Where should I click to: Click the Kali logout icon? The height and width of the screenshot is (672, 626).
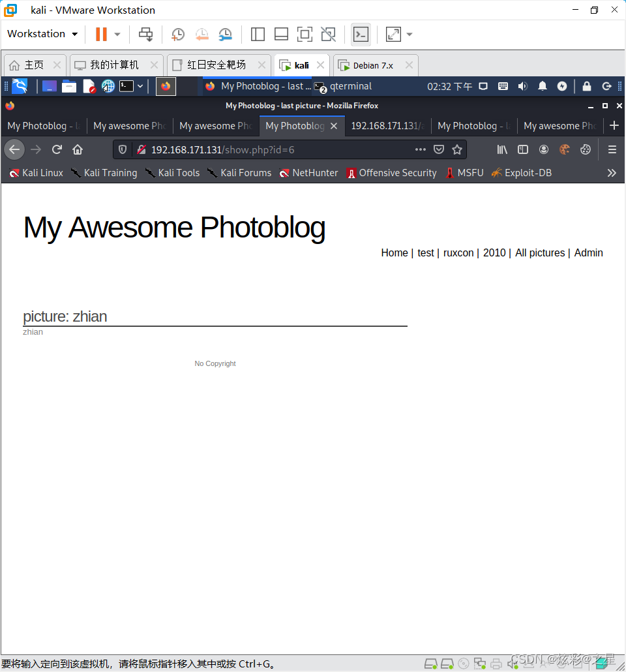(606, 86)
